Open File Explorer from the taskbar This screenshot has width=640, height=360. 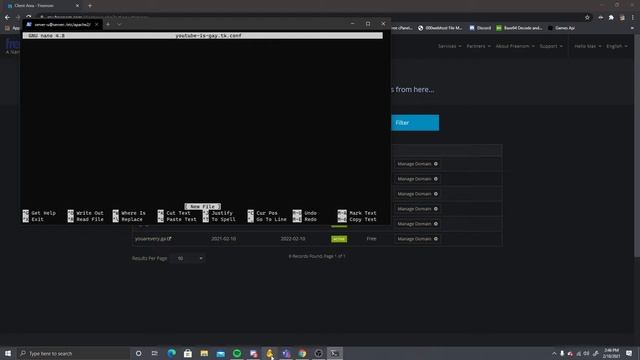(204, 353)
